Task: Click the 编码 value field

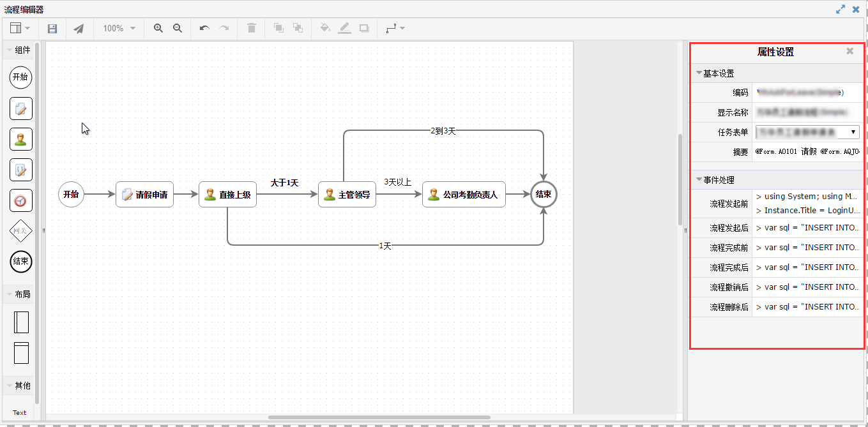Action: click(x=807, y=93)
